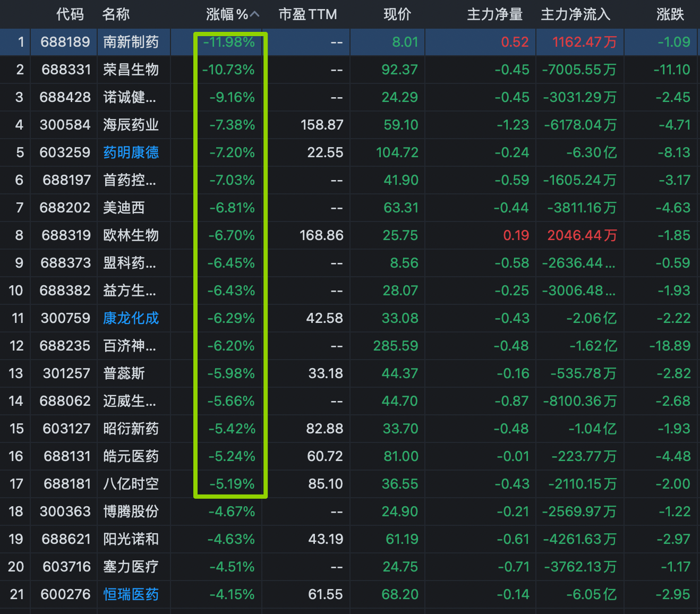700x614 pixels.
Task: Select stock code 688382
Action: tap(65, 291)
